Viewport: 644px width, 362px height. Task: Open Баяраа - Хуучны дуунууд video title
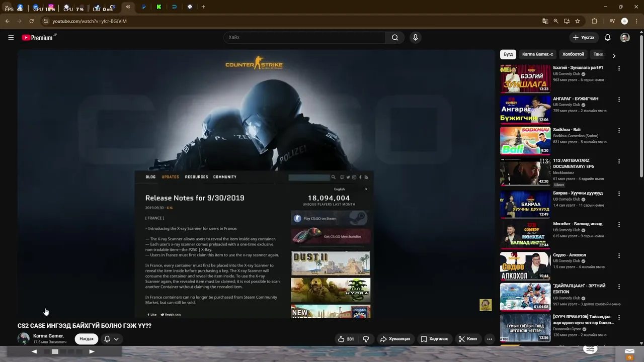pyautogui.click(x=578, y=193)
